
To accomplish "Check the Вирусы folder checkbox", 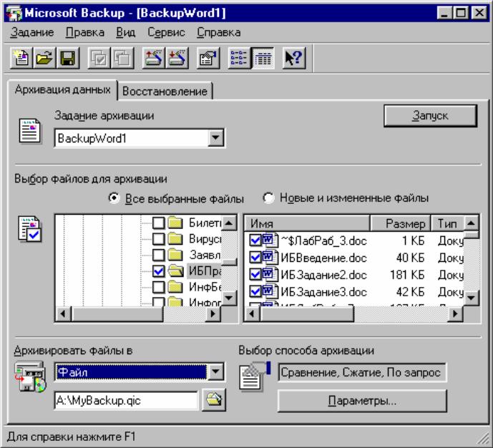I will click(158, 239).
